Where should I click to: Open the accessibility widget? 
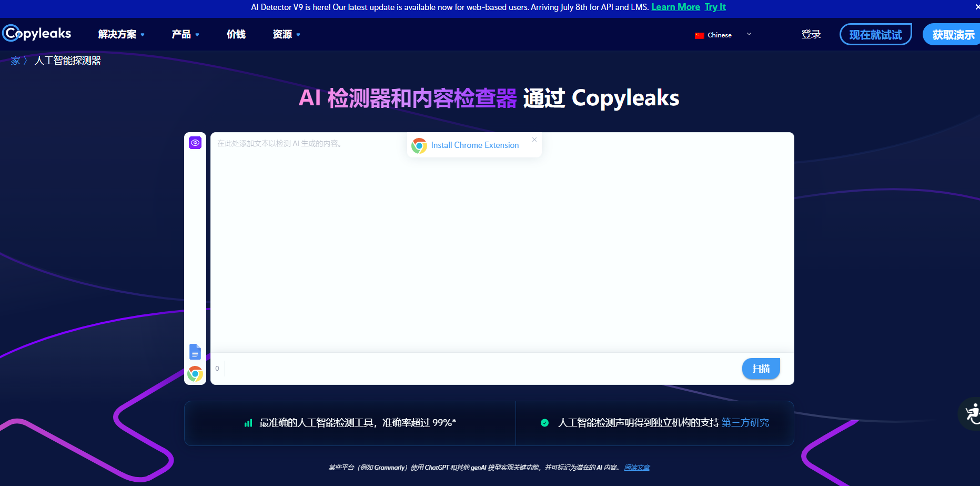click(x=971, y=414)
